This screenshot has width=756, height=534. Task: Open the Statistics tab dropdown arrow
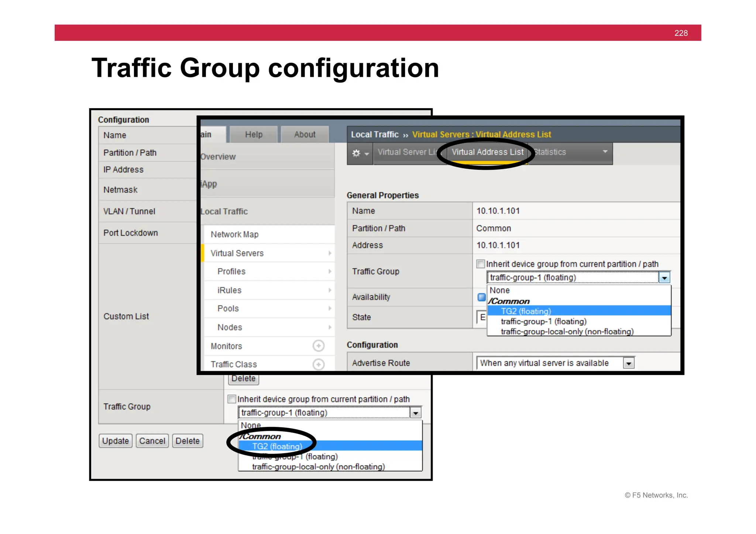[605, 152]
